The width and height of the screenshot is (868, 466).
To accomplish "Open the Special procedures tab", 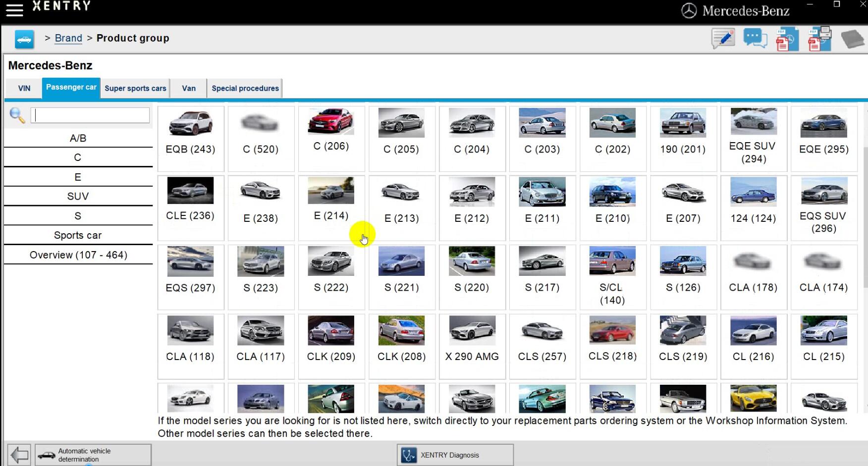I will [245, 88].
